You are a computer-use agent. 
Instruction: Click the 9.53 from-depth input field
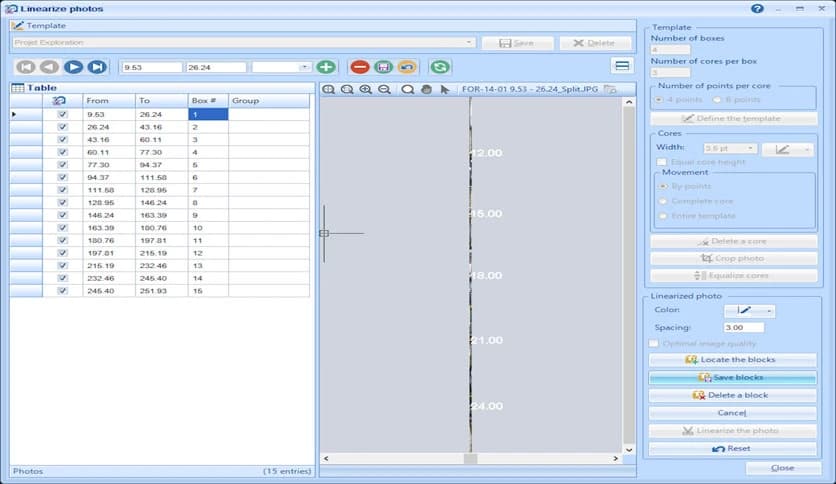click(x=152, y=67)
